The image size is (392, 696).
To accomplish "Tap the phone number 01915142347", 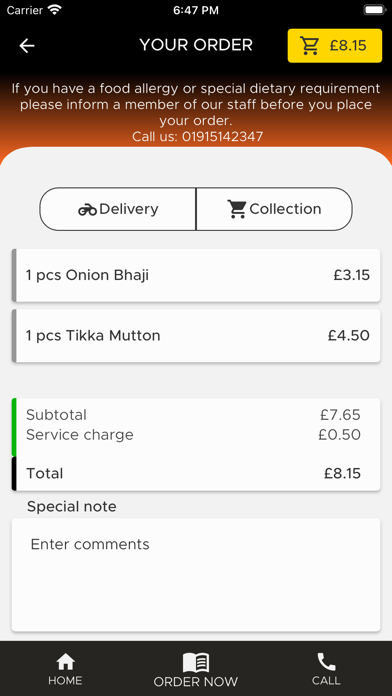I will (222, 136).
